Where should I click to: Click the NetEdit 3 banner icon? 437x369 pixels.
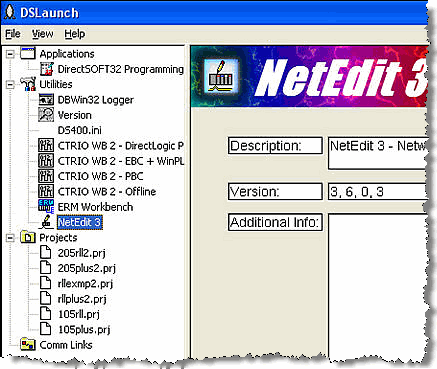pyautogui.click(x=221, y=77)
